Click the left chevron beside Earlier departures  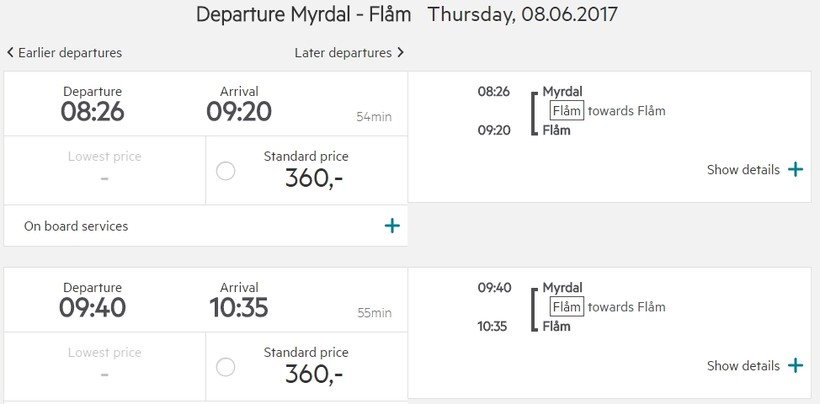pyautogui.click(x=10, y=52)
